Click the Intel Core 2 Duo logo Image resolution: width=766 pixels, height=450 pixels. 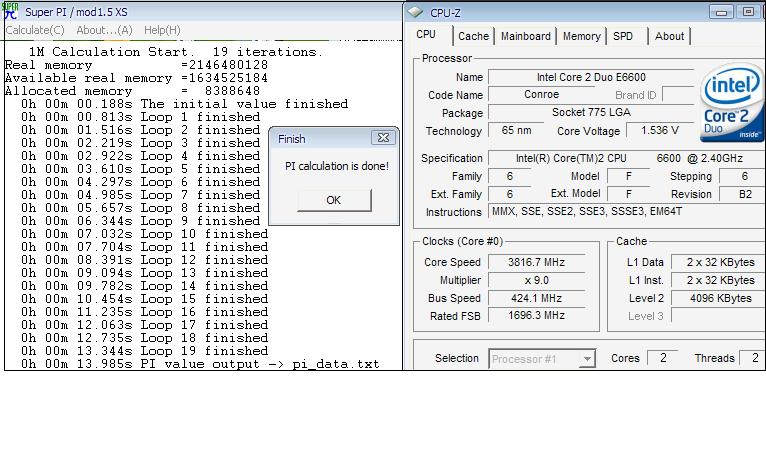click(731, 102)
